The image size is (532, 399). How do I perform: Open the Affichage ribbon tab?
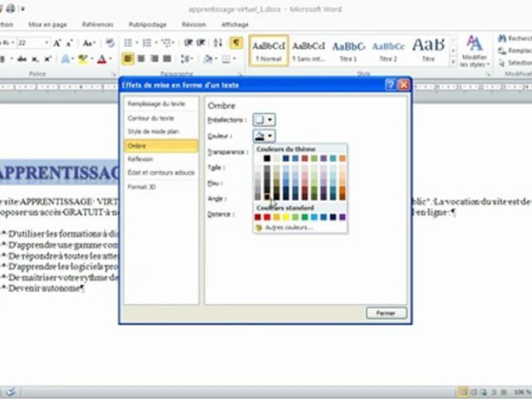point(235,24)
